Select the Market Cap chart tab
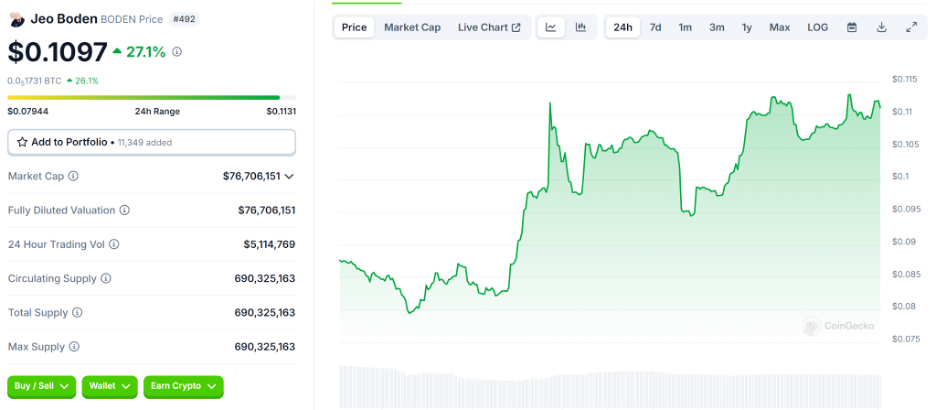 (x=412, y=27)
